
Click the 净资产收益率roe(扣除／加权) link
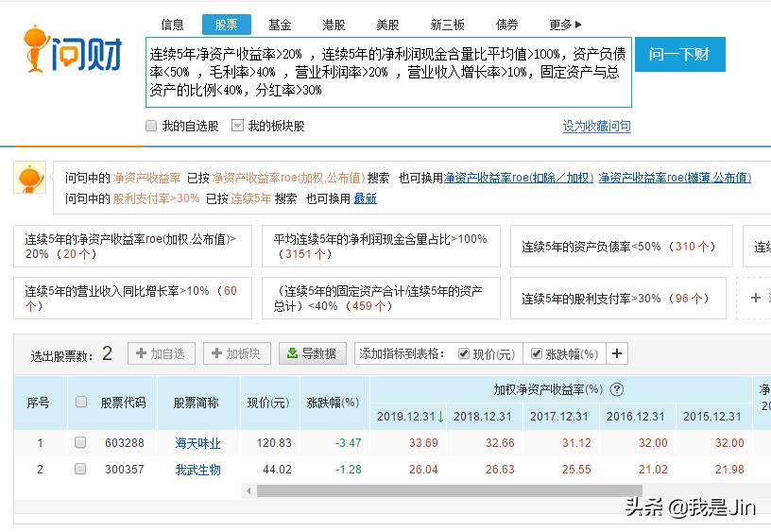[x=519, y=178]
